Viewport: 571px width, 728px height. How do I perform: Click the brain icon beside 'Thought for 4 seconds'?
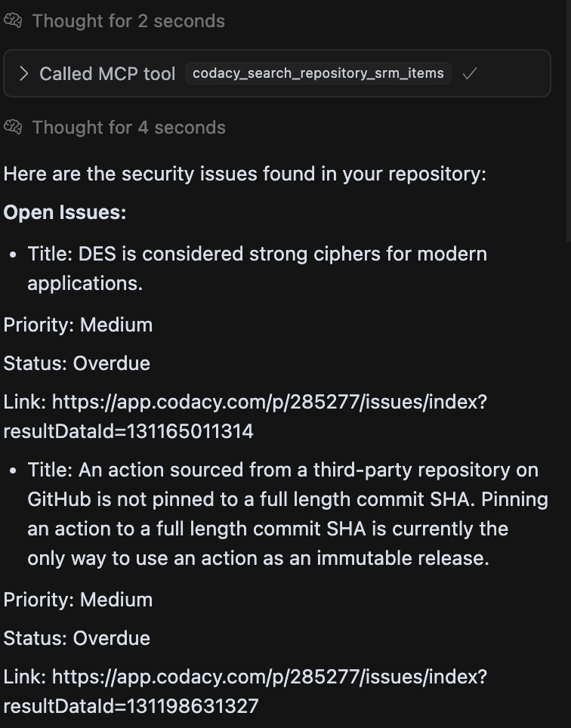tap(13, 127)
